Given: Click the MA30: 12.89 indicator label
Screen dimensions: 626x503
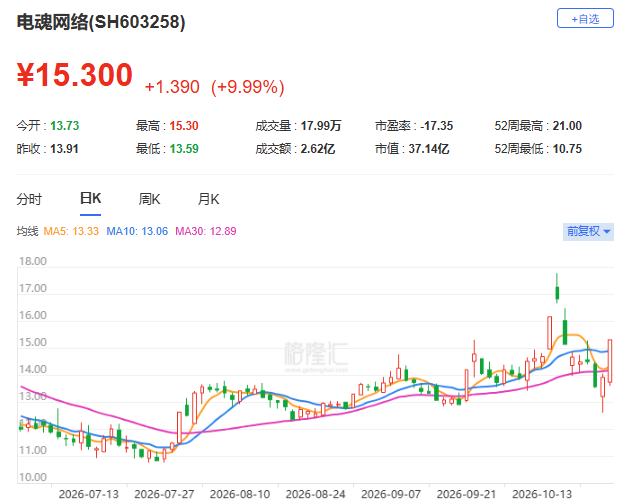Looking at the screenshot, I should [x=206, y=231].
